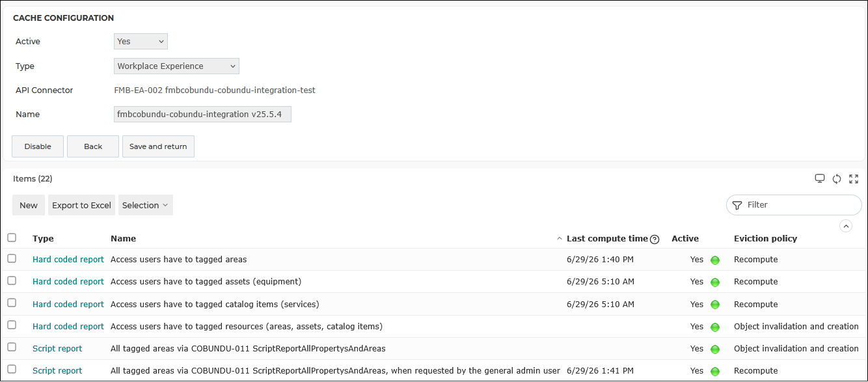This screenshot has height=382, width=868.
Task: Click the monitor display icon above the list
Action: point(820,178)
